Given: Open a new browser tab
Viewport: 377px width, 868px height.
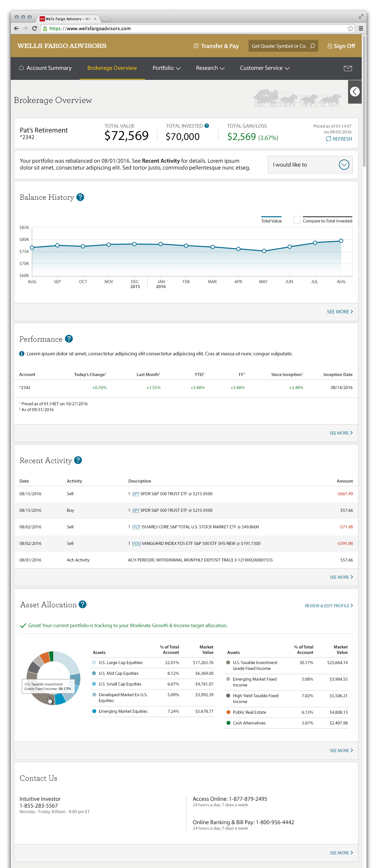Looking at the screenshot, I should tap(106, 19).
